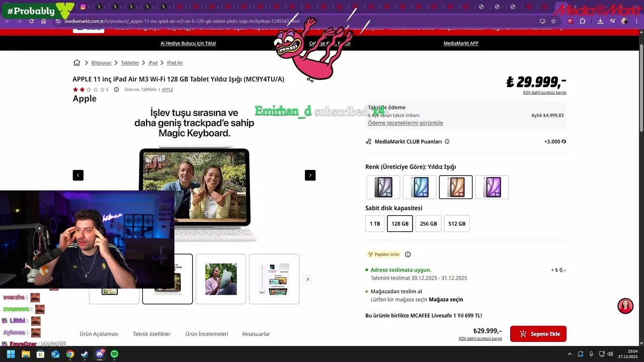Open Spotify from the taskbar
644x362 pixels.
pyautogui.click(x=114, y=354)
